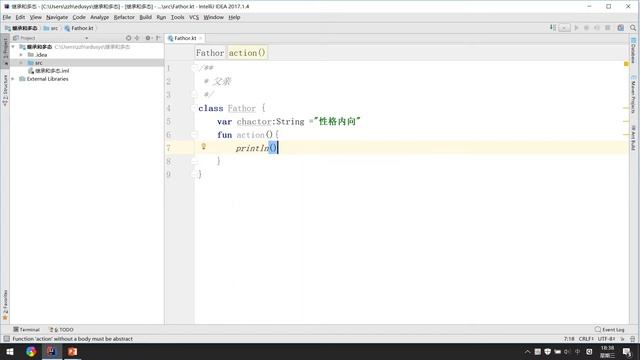The height and width of the screenshot is (360, 640).
Task: Toggle the Database tool window stripe
Action: (x=633, y=51)
